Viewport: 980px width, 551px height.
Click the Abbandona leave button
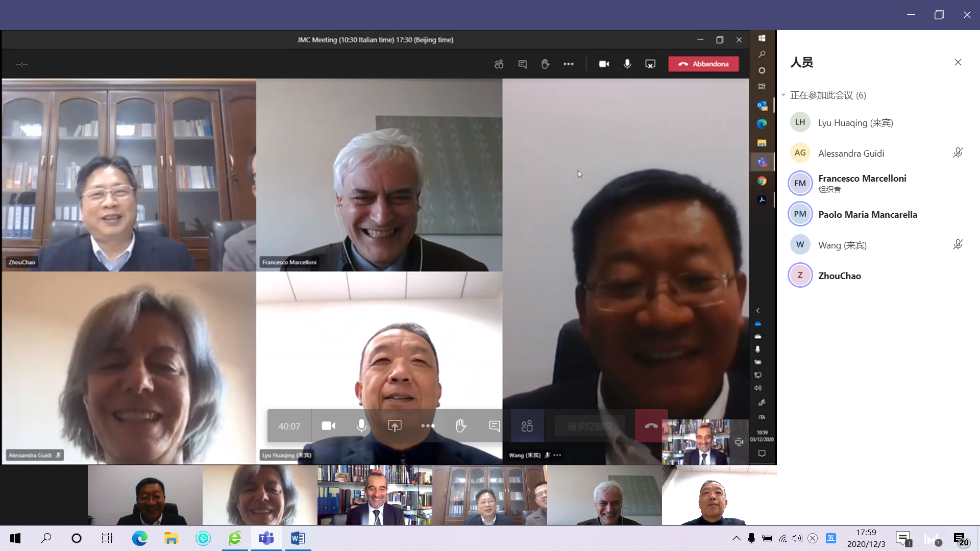703,64
